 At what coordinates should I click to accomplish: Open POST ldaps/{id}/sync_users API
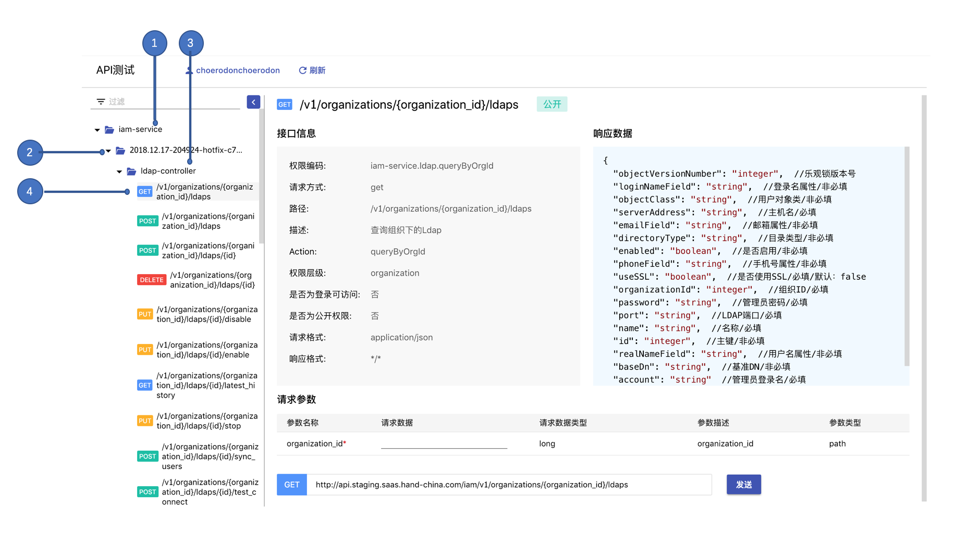pyautogui.click(x=210, y=456)
